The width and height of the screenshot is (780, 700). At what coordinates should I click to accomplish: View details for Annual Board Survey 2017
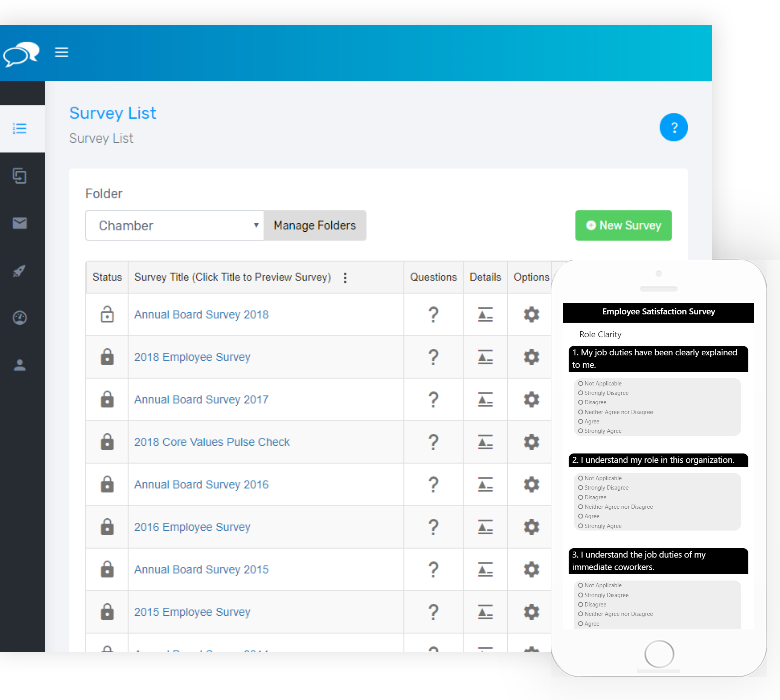485,400
